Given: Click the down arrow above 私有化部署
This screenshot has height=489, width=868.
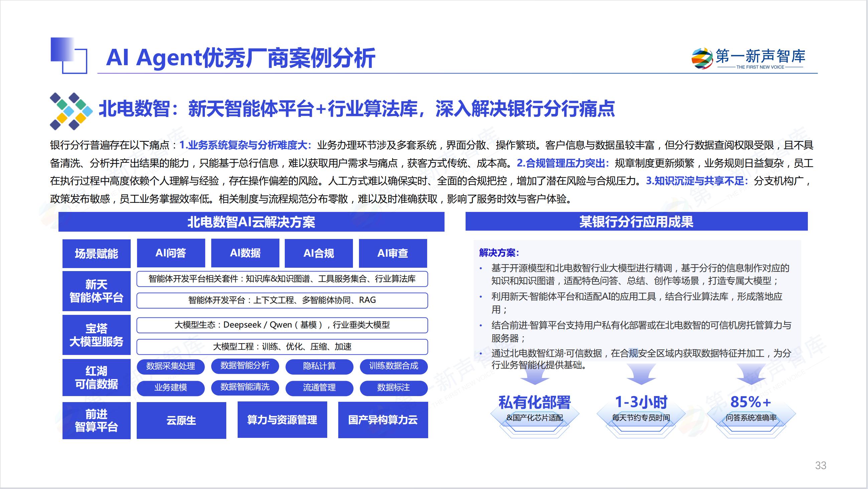Looking at the screenshot, I should [x=534, y=375].
